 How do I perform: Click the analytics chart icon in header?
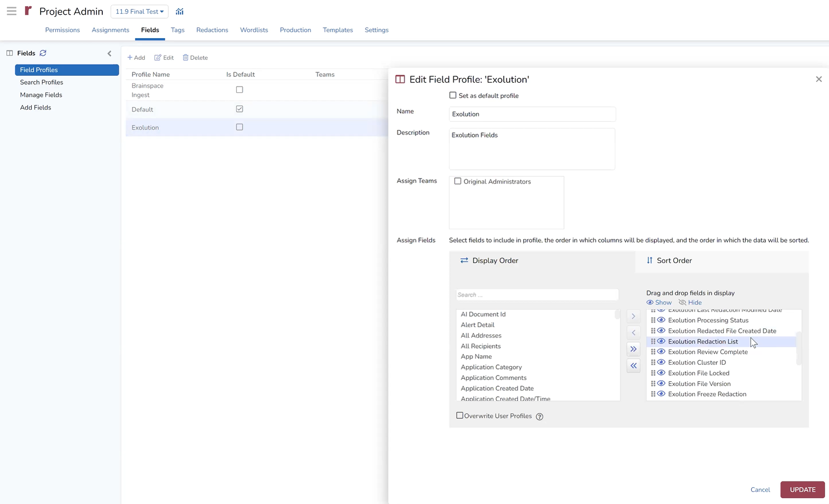tap(180, 11)
